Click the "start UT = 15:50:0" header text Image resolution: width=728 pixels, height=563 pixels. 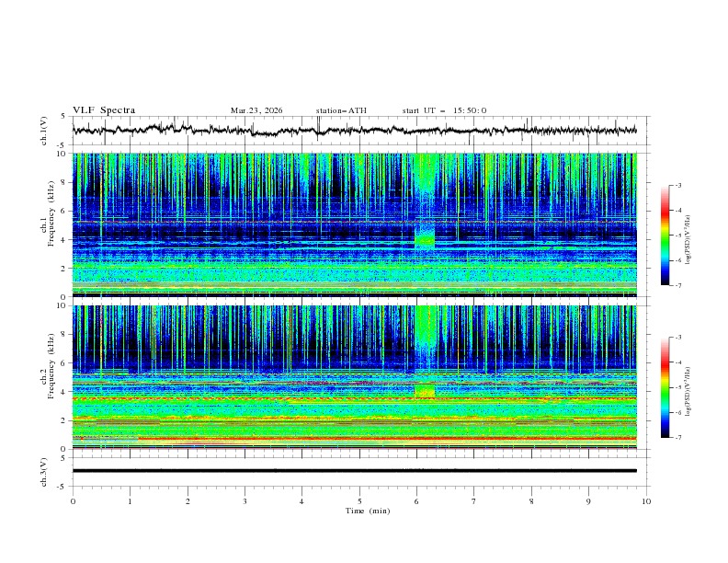(444, 110)
